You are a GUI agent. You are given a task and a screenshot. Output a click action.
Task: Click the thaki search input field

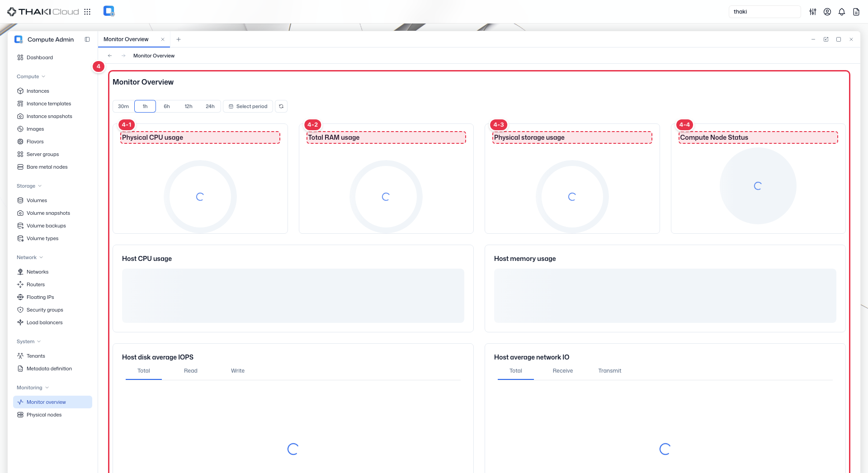(765, 12)
